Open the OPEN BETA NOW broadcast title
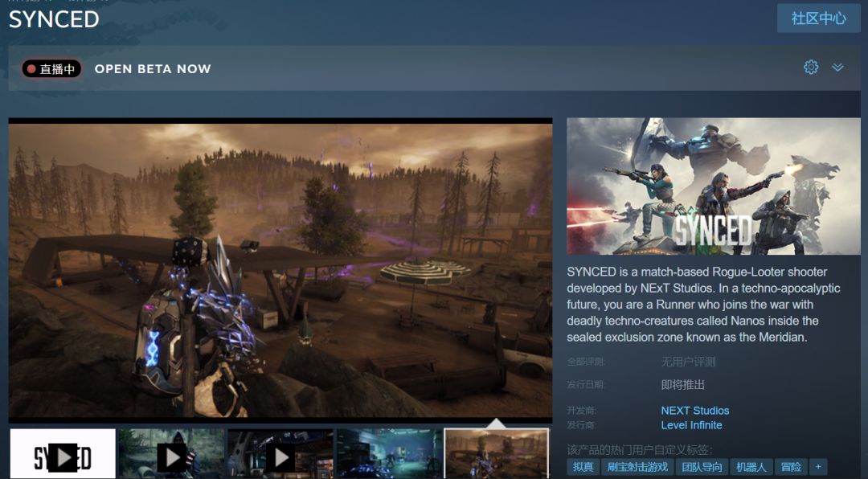Screen dimensions: 868x479 coord(153,68)
